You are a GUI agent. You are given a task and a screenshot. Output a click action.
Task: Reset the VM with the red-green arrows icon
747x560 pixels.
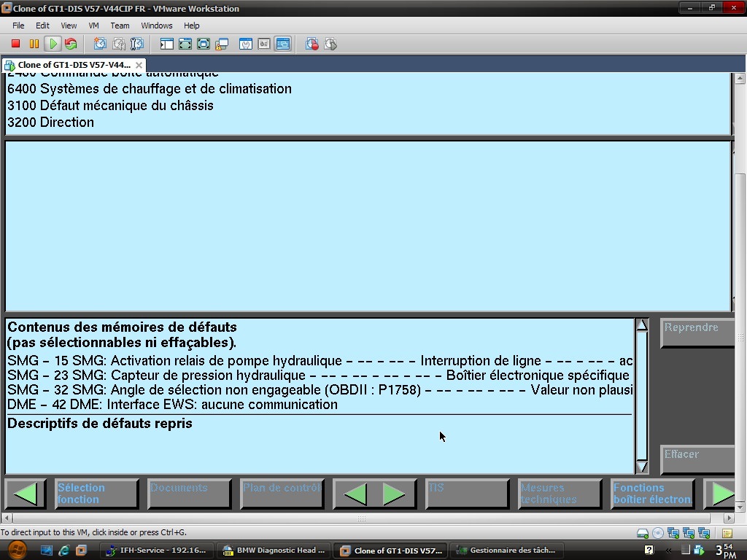71,44
